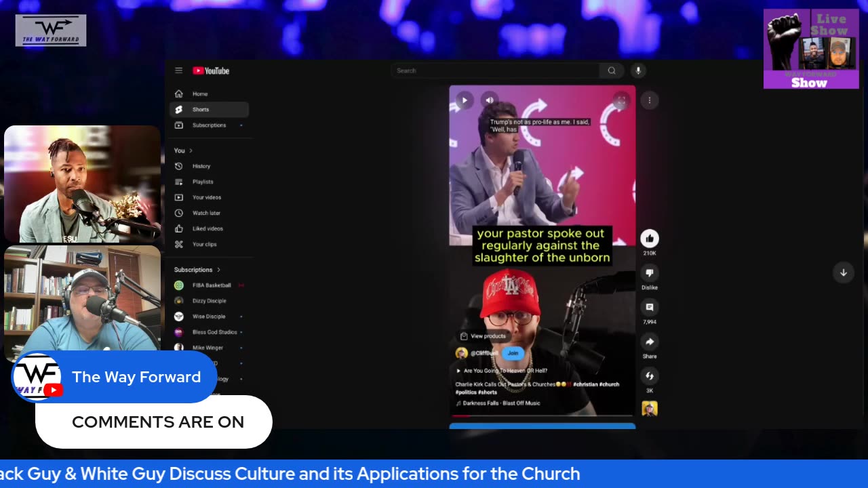Go to Home in sidebar
This screenshot has width=868, height=488.
210,94
